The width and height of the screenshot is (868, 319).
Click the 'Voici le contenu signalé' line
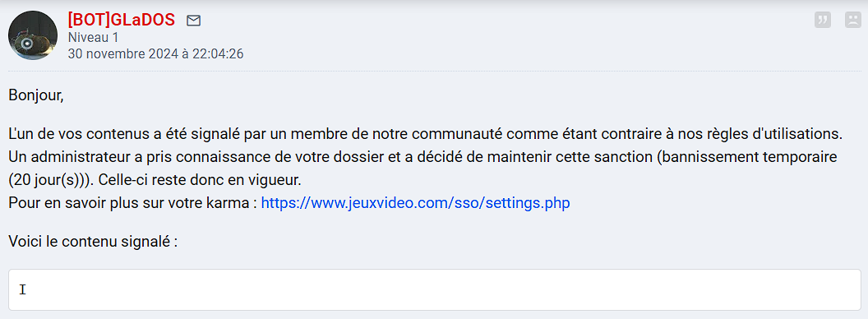pos(93,242)
